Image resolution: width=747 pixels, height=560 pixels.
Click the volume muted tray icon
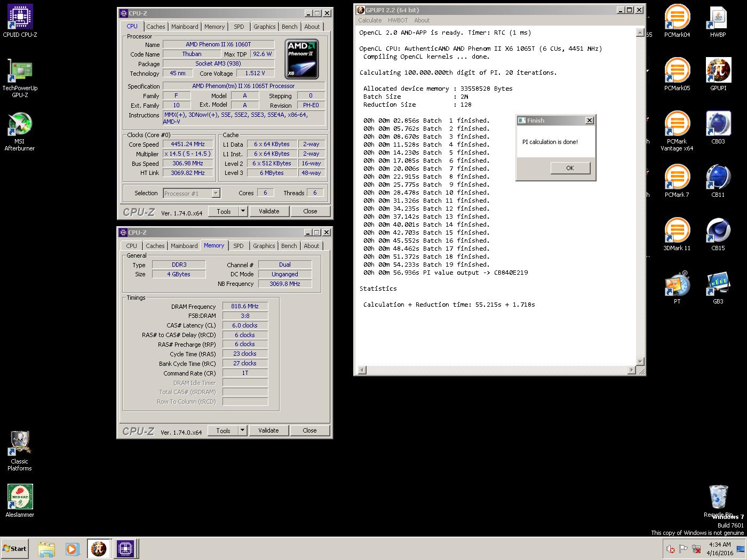point(671,549)
